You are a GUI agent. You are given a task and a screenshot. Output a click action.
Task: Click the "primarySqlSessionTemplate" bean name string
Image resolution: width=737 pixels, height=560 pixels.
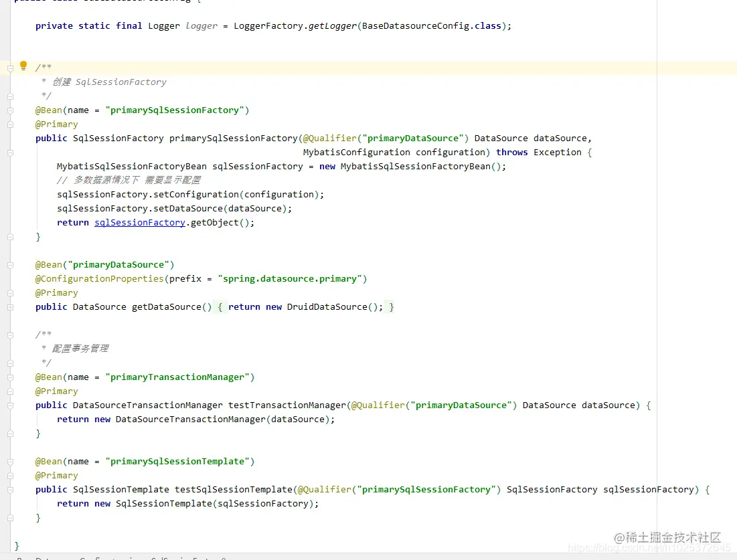[x=177, y=462]
